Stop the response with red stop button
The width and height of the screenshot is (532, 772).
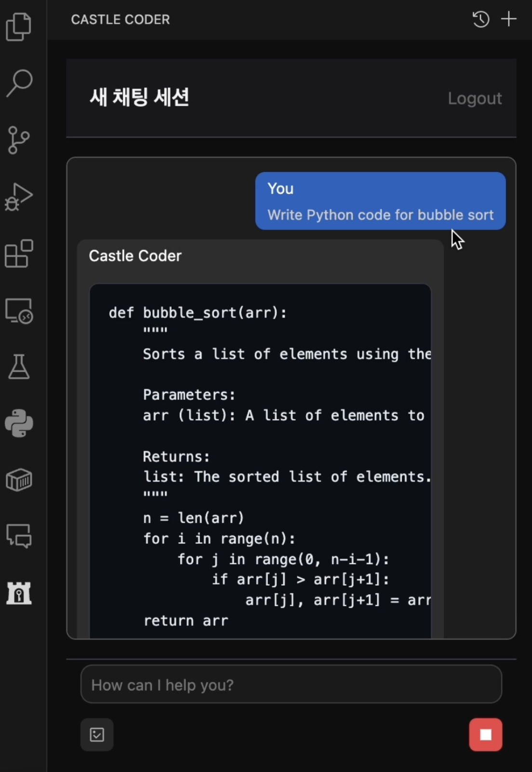click(485, 734)
